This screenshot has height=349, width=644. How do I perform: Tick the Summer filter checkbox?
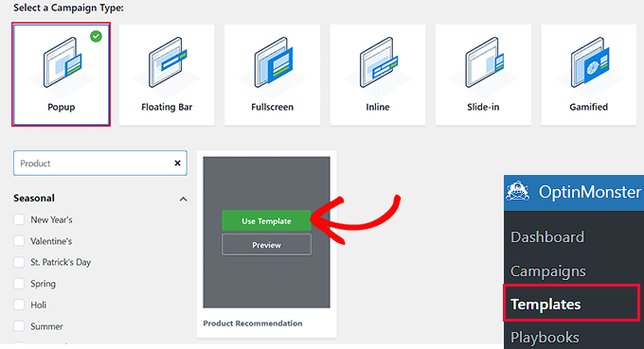click(19, 326)
